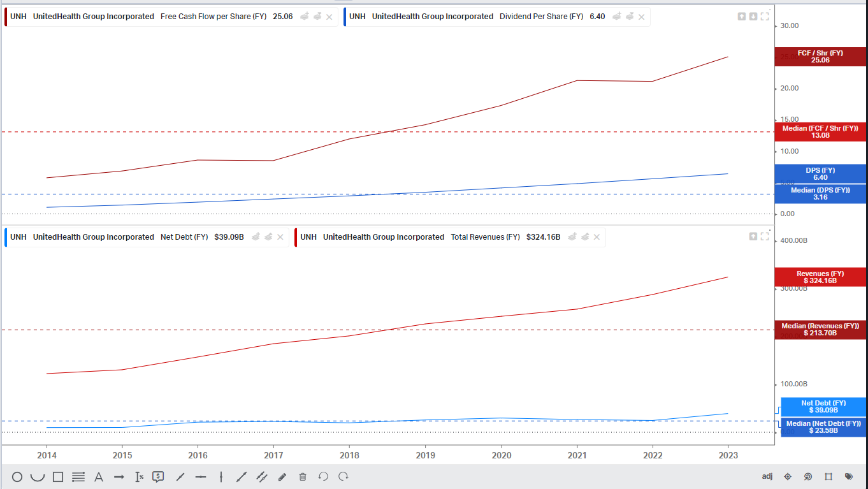Select the arrow drawing tool
The image size is (868, 489).
tap(119, 477)
